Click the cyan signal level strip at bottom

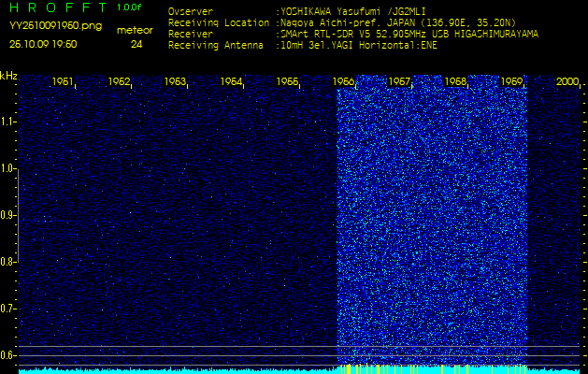tap(299, 370)
